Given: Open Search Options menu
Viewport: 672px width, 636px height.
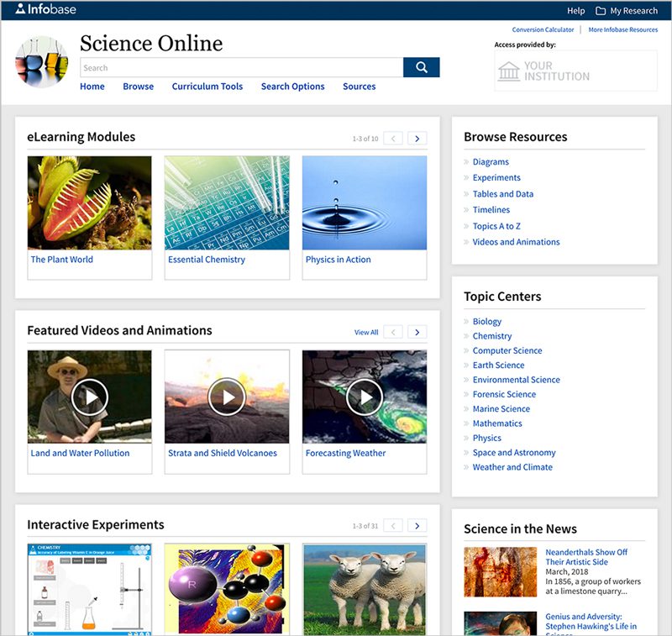Looking at the screenshot, I should pyautogui.click(x=292, y=87).
